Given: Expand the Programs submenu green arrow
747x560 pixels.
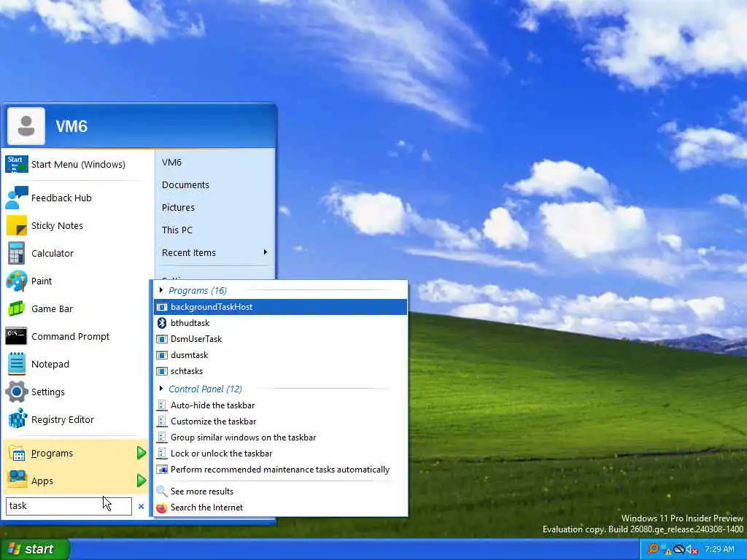Looking at the screenshot, I should pos(141,453).
